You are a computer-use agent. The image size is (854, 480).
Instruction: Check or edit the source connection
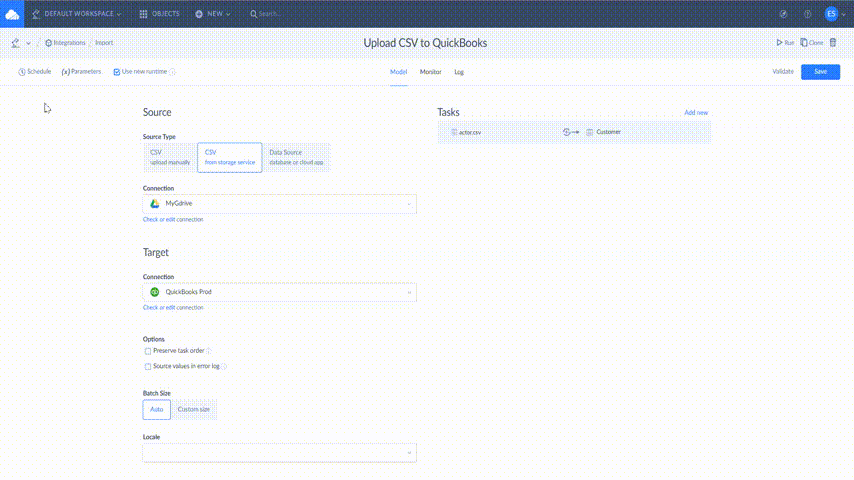coord(173,220)
